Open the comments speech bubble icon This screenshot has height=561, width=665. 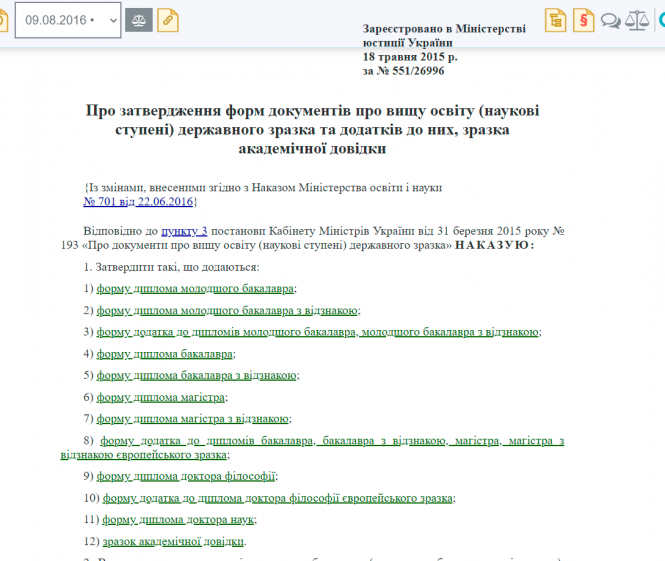[610, 19]
